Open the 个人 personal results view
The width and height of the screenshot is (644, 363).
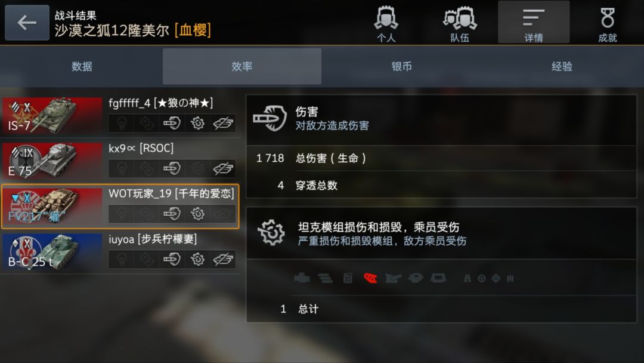(x=386, y=23)
